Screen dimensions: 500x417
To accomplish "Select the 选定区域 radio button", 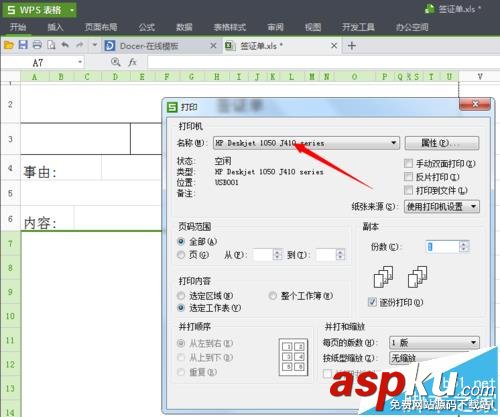I will click(181, 296).
